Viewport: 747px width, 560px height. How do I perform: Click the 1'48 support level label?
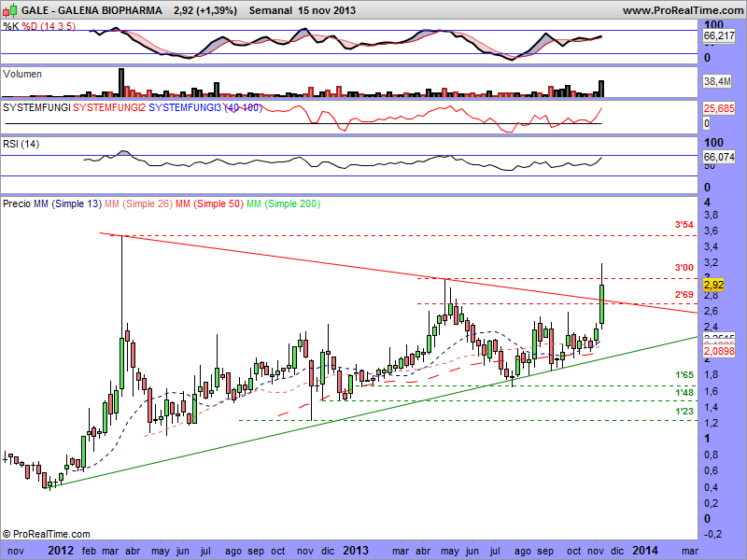click(x=684, y=392)
